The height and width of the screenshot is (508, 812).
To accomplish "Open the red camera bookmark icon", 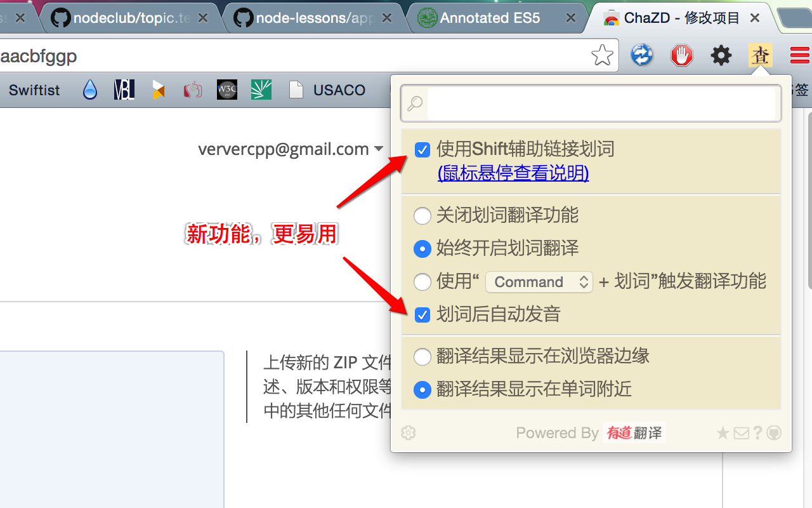I will coord(192,90).
